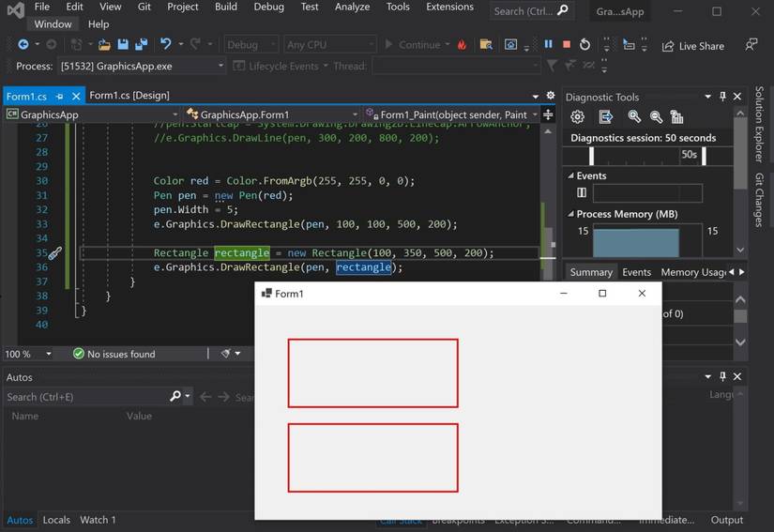Screen dimensions: 774x532
Task: Open the Process dropdown showing GraphicsApp.exe
Action: click(142, 66)
